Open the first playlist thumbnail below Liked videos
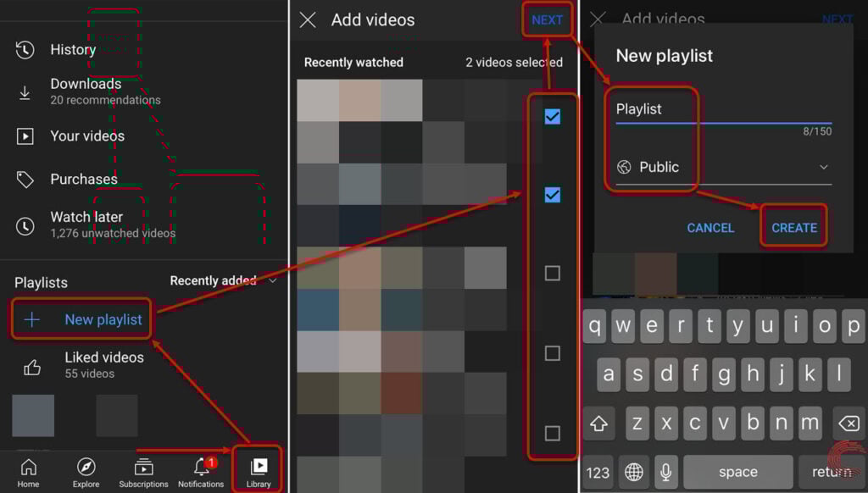Viewport: 868px width, 493px height. pos(33,416)
